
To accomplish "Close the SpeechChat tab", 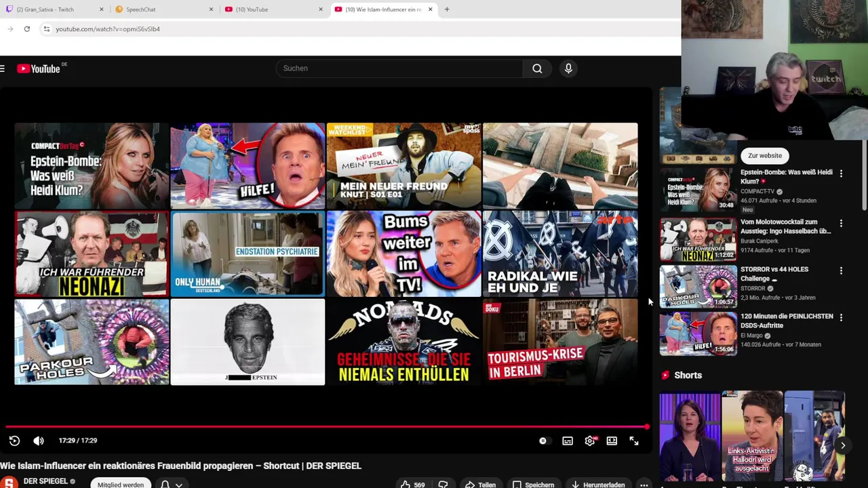I will click(211, 9).
